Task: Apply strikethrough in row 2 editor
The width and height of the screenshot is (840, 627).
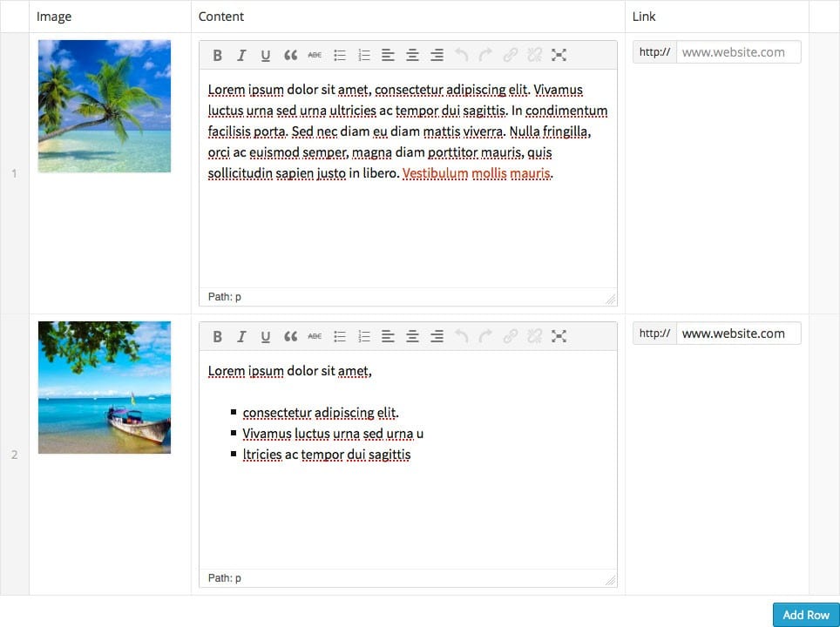Action: (315, 336)
